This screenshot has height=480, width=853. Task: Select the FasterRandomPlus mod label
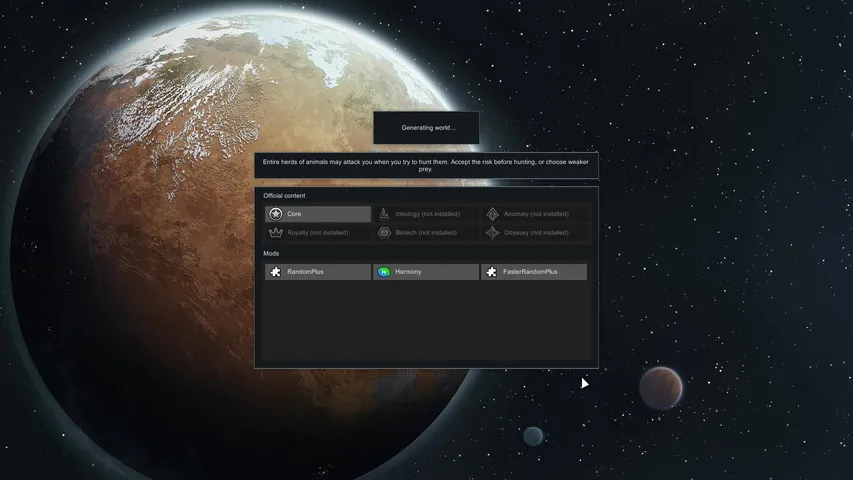coord(530,272)
